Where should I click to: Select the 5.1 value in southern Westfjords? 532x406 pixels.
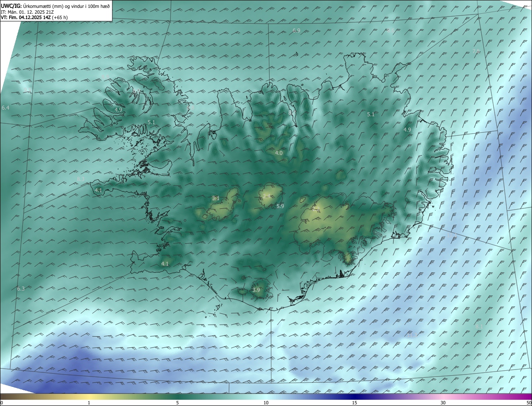click(x=151, y=122)
